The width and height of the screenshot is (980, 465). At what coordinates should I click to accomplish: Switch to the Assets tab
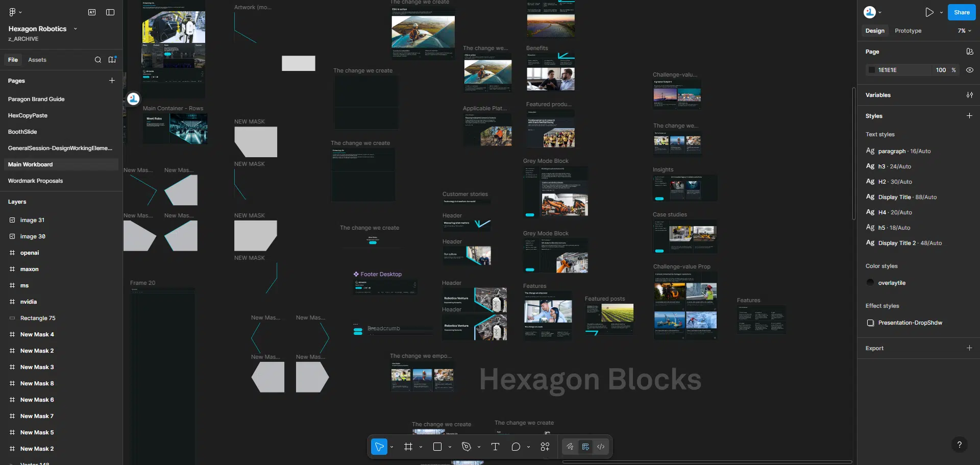(x=37, y=60)
